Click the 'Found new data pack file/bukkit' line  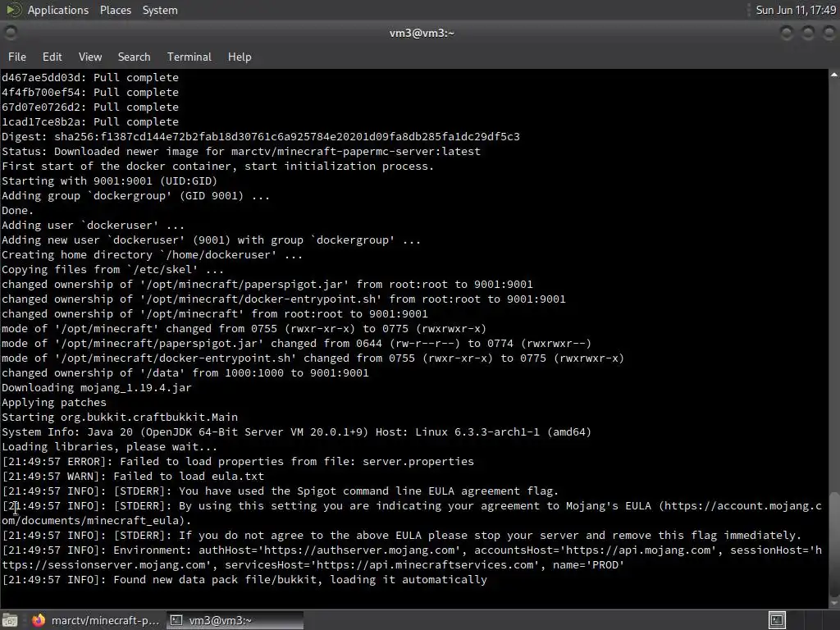pos(244,579)
